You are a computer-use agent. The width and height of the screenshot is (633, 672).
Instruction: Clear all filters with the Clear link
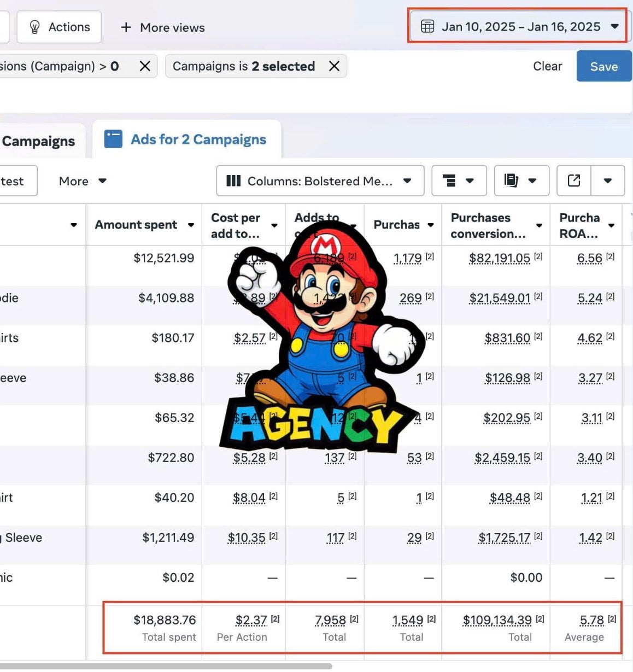point(547,66)
